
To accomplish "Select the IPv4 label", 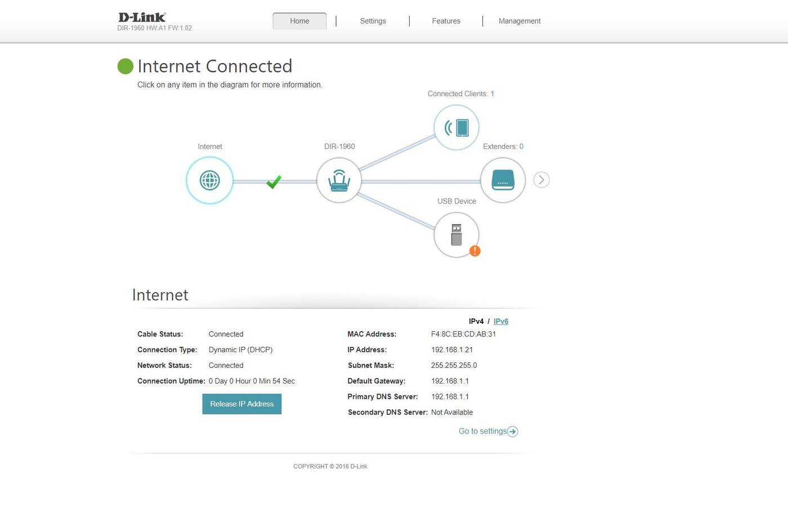I will point(476,321).
